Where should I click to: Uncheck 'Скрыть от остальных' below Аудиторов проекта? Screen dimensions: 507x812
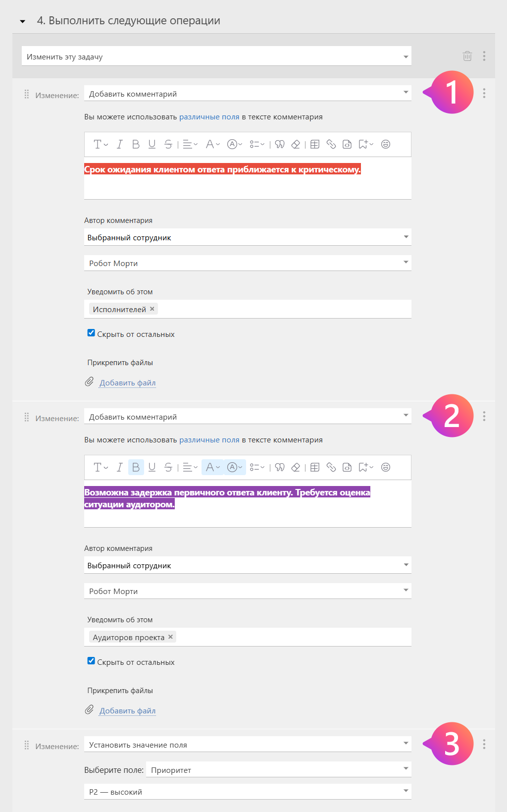tap(91, 661)
